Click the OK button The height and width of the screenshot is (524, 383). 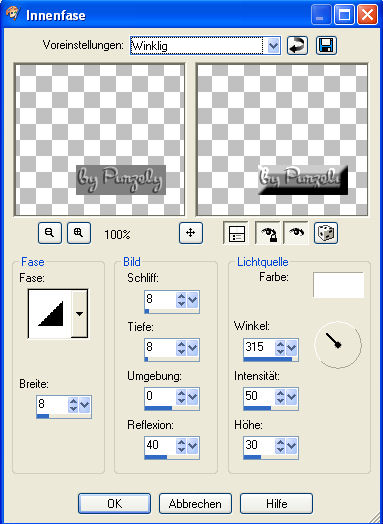tap(114, 503)
